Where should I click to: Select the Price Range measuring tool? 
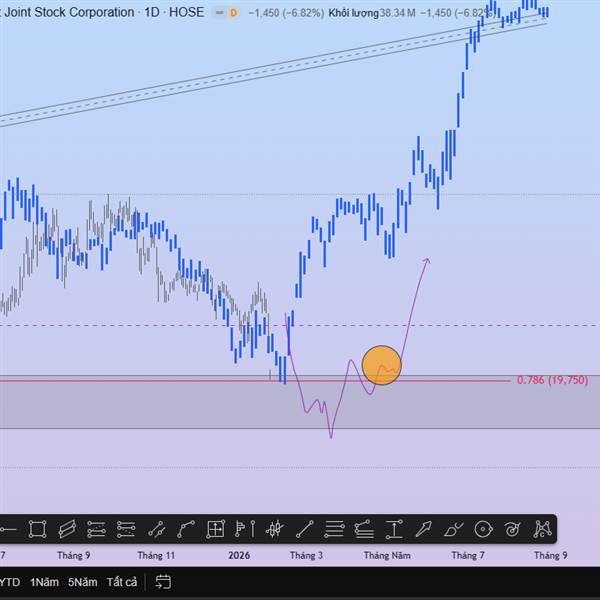click(394, 530)
